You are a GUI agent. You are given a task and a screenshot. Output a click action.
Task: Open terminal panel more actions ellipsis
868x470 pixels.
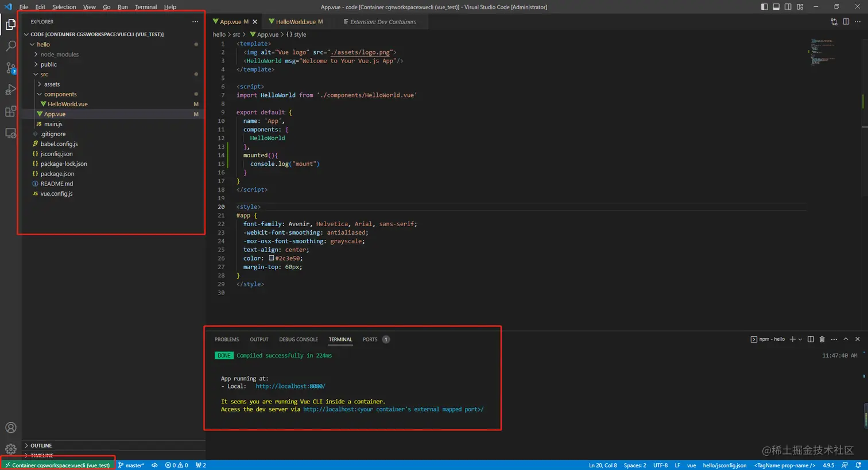coord(834,339)
